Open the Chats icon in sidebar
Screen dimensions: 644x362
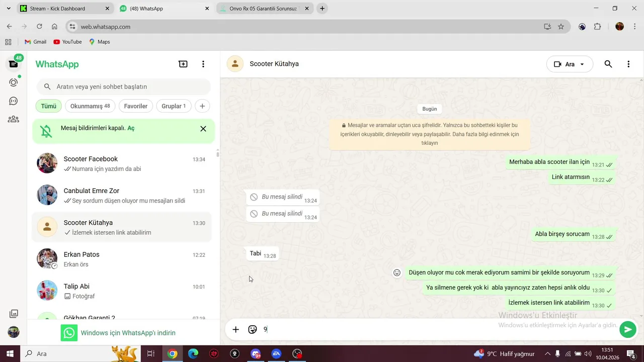[14, 64]
